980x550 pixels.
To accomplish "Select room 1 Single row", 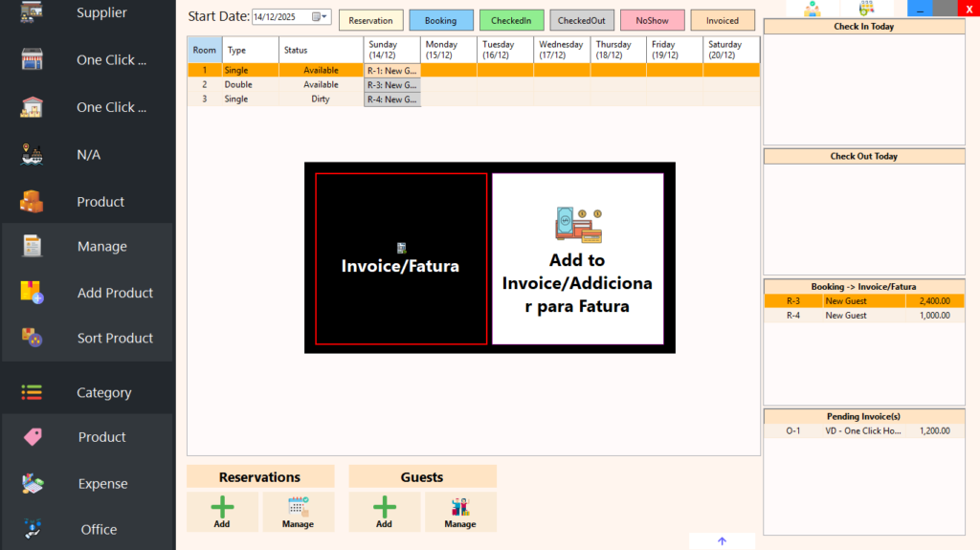I will pyautogui.click(x=474, y=70).
